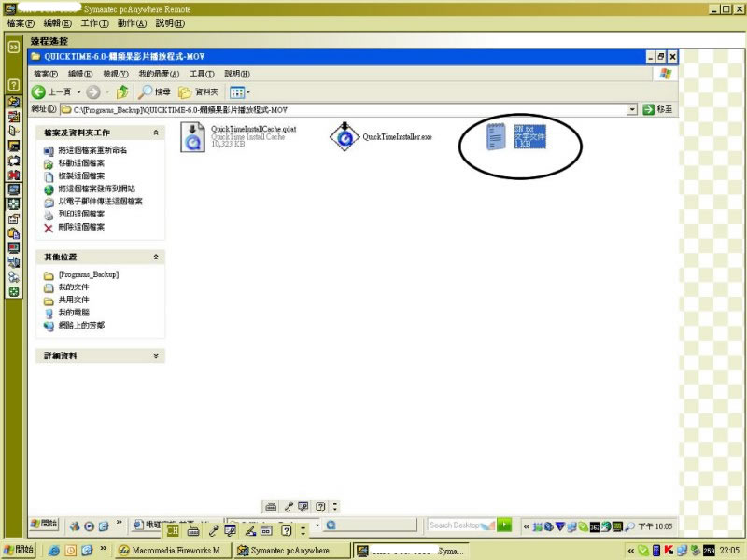The image size is (747, 560).
Task: Click the remote desktop's 開始 Start button
Action: (44, 524)
